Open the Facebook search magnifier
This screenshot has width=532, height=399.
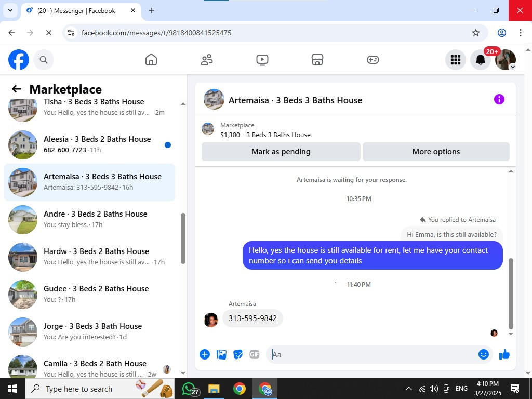[44, 60]
